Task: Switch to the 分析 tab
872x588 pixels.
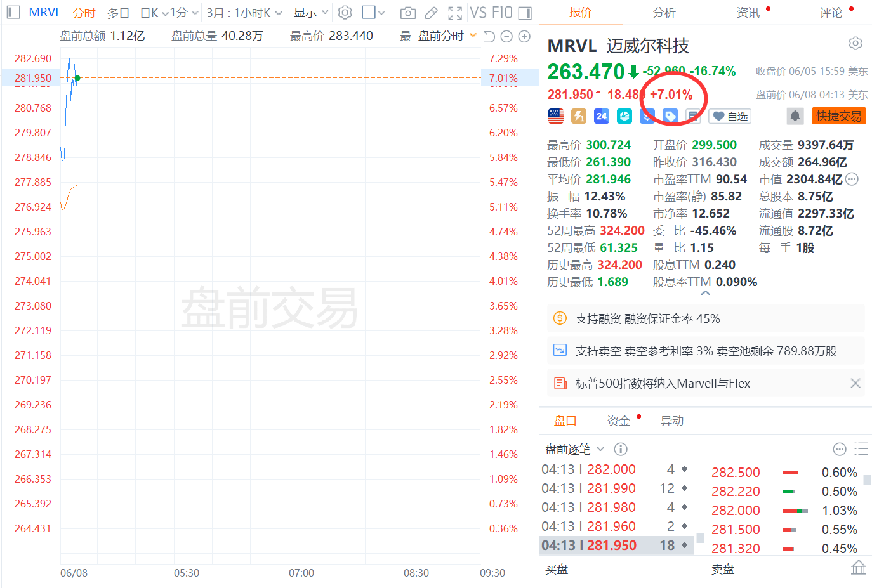Action: pyautogui.click(x=664, y=13)
